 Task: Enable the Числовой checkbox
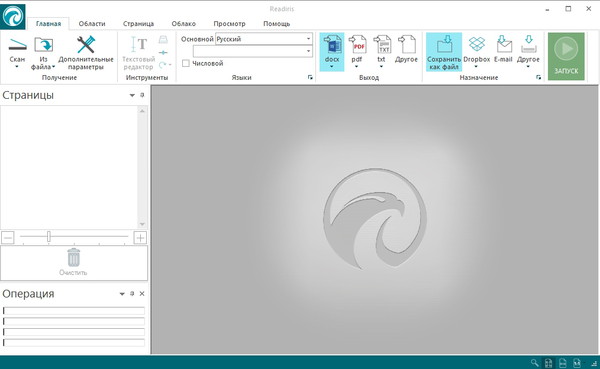click(186, 64)
